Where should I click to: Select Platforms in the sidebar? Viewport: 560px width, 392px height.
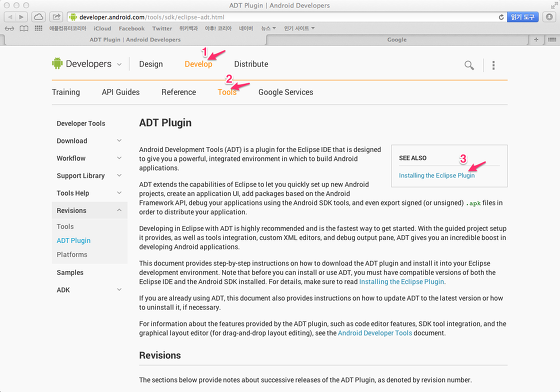click(x=72, y=255)
